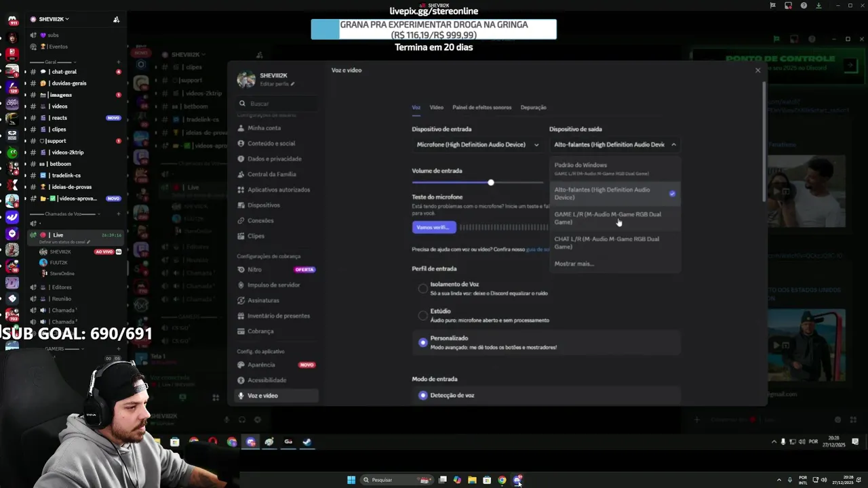
Task: Click Editar perfil under SHEVIII2K
Action: 277,84
